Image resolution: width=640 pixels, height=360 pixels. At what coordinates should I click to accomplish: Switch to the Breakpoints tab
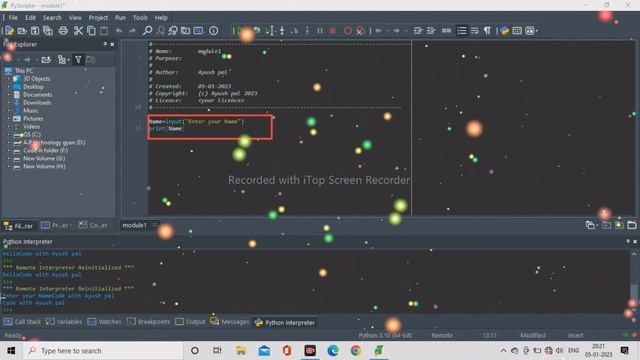click(x=149, y=322)
